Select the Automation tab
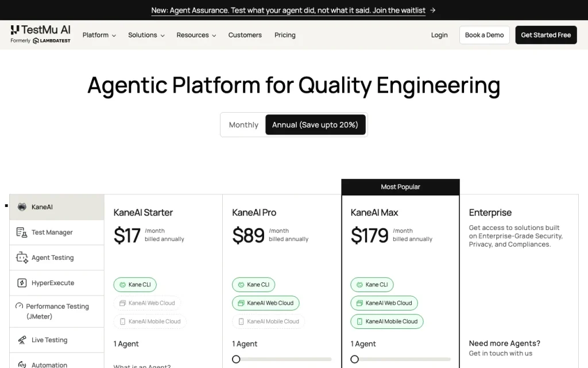 coord(57,361)
